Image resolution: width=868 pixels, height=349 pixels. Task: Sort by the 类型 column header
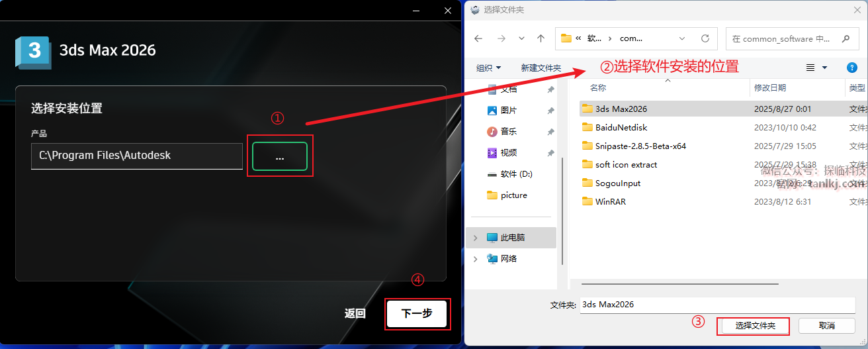point(857,87)
